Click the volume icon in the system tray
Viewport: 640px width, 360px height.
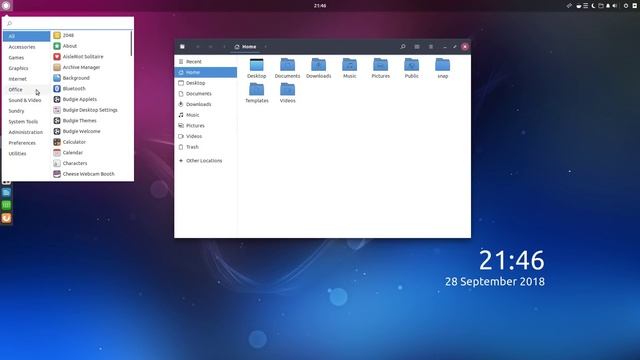(615, 6)
